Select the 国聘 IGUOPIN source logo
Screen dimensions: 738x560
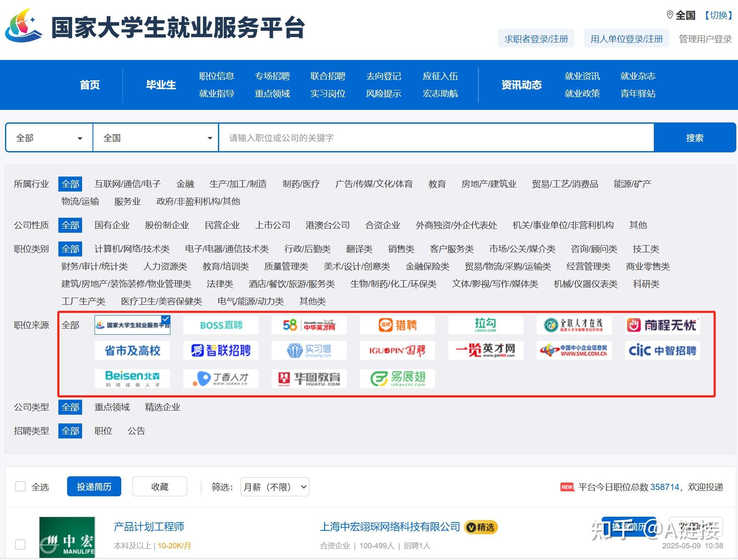point(398,351)
